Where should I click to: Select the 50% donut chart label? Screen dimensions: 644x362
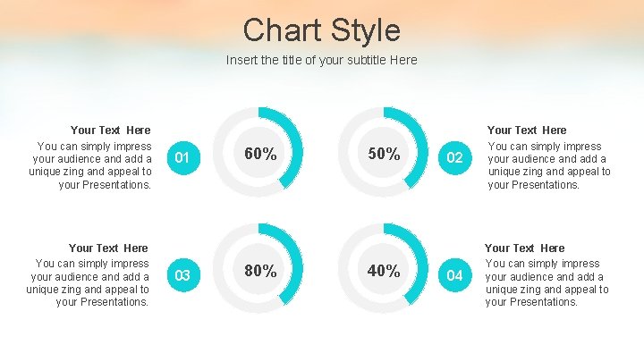pos(385,154)
